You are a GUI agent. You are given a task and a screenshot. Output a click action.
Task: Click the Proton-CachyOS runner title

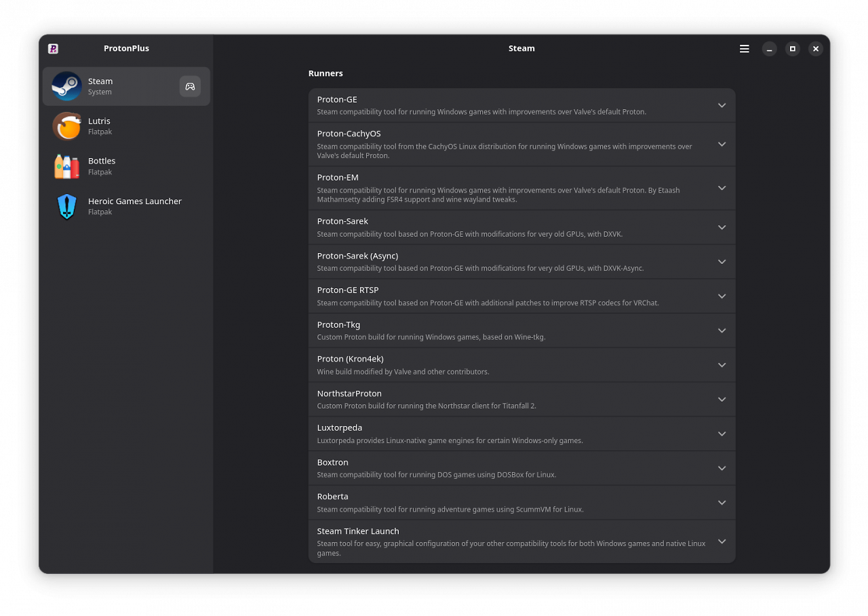pyautogui.click(x=349, y=134)
